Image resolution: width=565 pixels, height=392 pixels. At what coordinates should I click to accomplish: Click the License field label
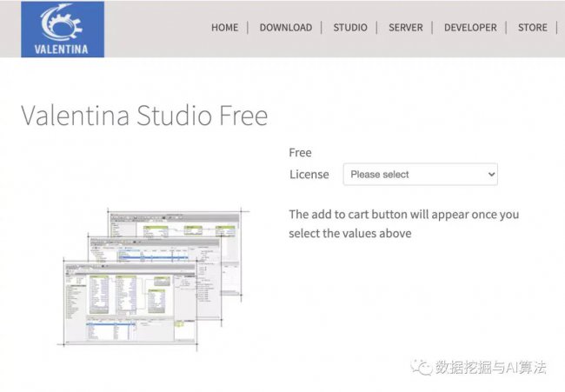click(309, 175)
